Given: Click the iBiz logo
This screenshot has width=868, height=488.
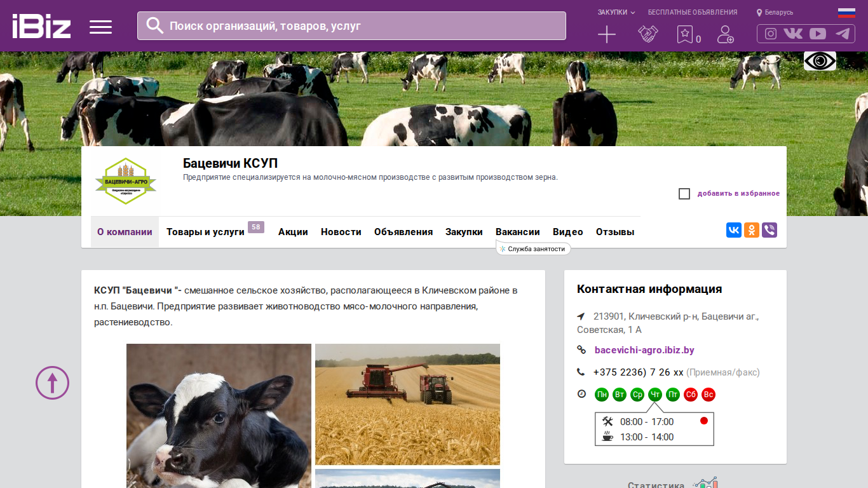Looking at the screenshot, I should [41, 26].
